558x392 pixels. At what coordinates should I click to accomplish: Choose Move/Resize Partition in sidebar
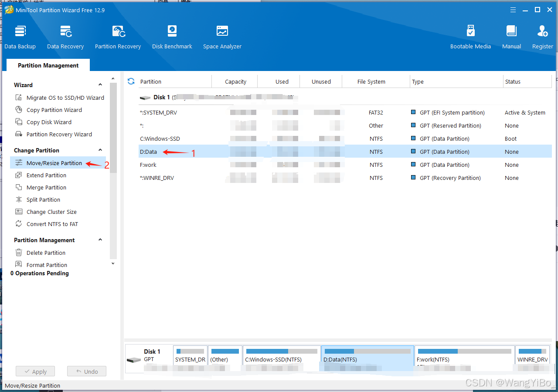pos(58,163)
